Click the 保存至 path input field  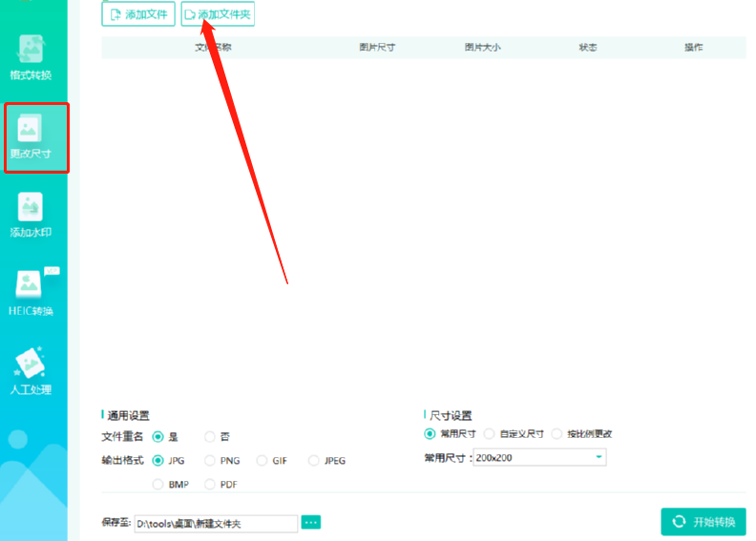point(216,524)
